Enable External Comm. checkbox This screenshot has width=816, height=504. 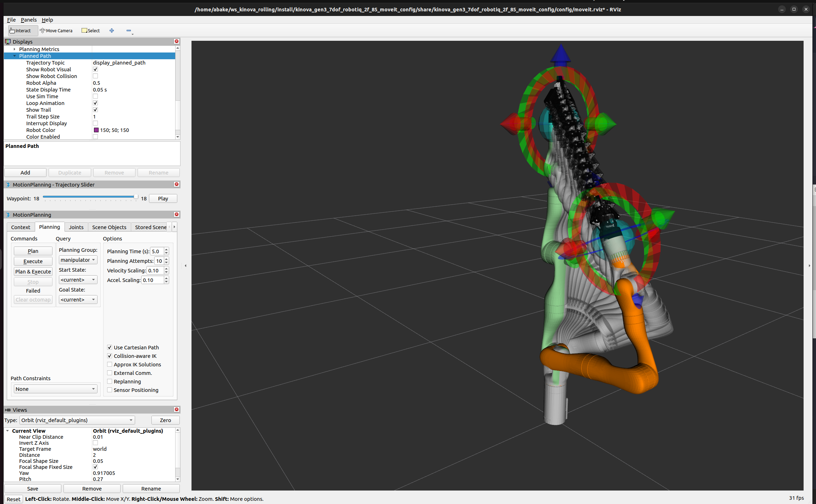(110, 373)
